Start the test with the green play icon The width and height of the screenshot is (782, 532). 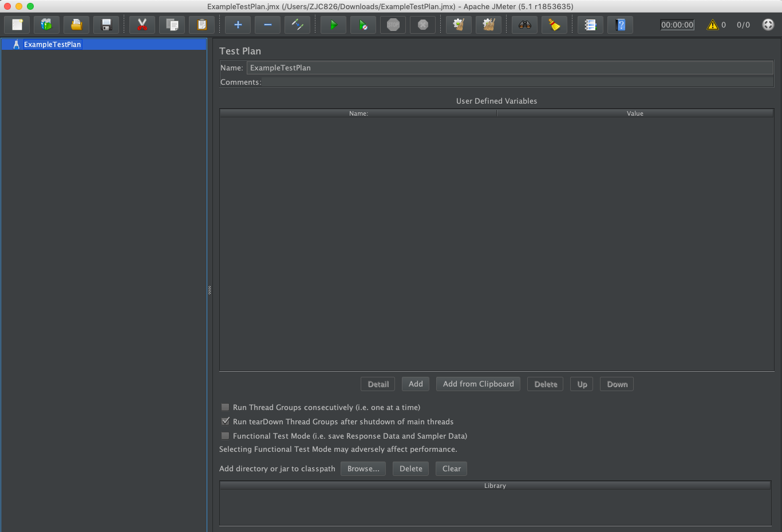[334, 25]
